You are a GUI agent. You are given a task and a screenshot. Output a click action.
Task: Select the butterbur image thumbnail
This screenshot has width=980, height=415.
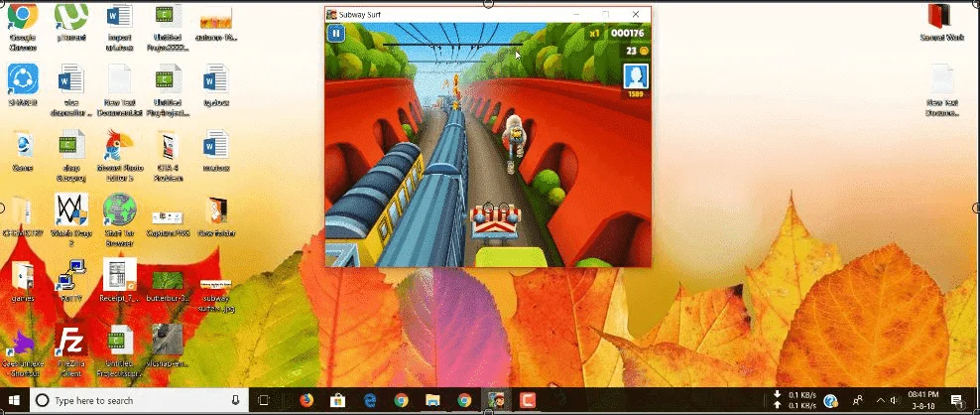click(x=168, y=286)
